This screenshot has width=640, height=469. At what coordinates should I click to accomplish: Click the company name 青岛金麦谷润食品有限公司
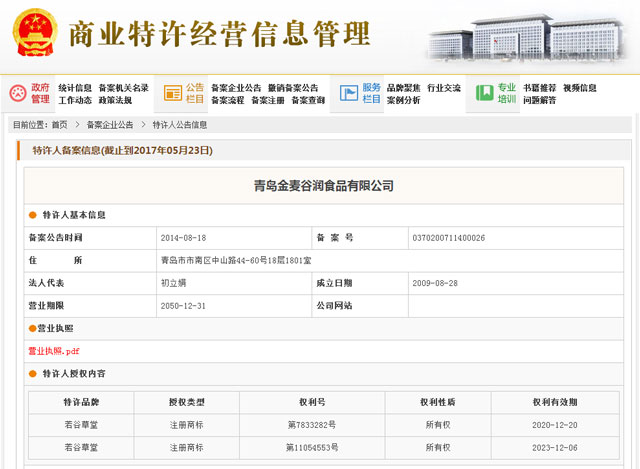coord(324,186)
